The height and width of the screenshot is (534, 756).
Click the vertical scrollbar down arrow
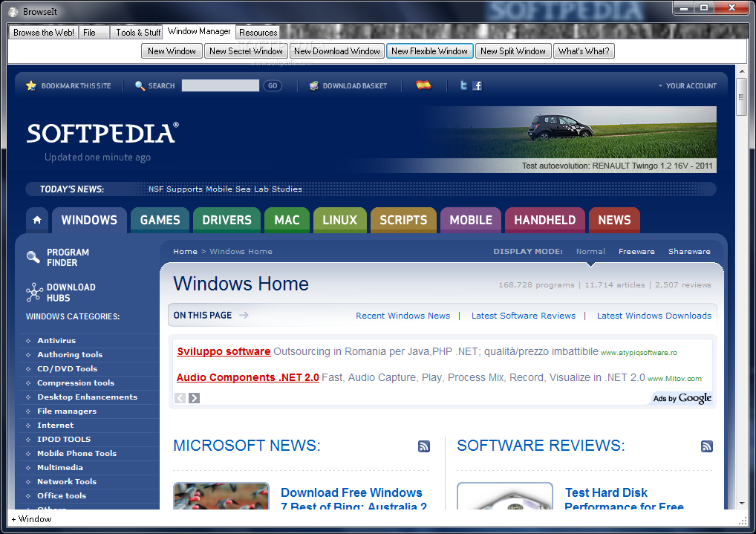pyautogui.click(x=742, y=503)
